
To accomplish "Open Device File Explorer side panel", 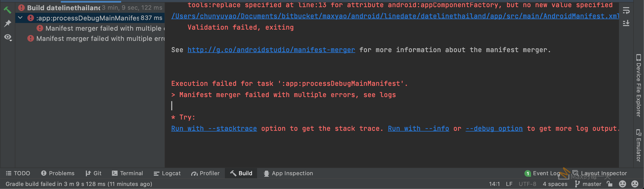I will 638,86.
